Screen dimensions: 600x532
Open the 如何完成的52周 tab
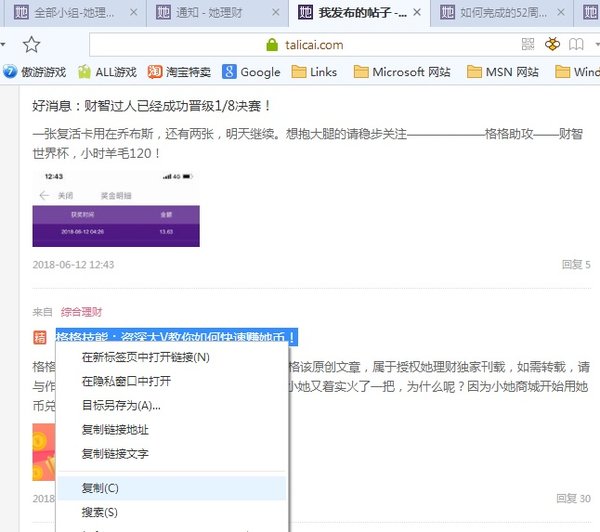(502, 13)
